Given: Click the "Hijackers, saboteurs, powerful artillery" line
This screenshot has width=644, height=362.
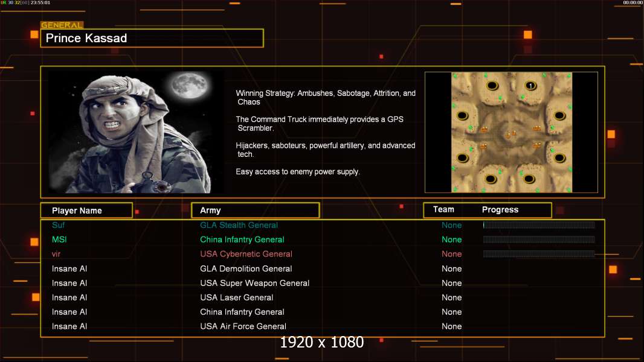Looking at the screenshot, I should point(325,150).
